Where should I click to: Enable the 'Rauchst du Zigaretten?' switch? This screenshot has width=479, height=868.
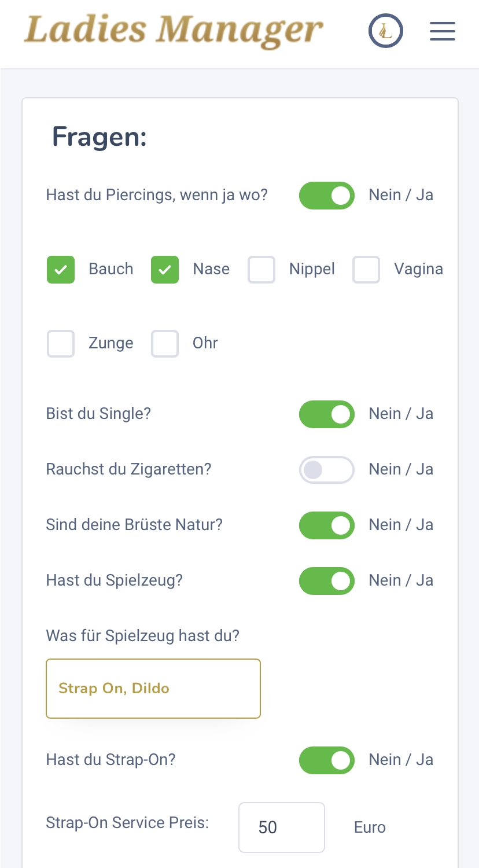(x=327, y=470)
